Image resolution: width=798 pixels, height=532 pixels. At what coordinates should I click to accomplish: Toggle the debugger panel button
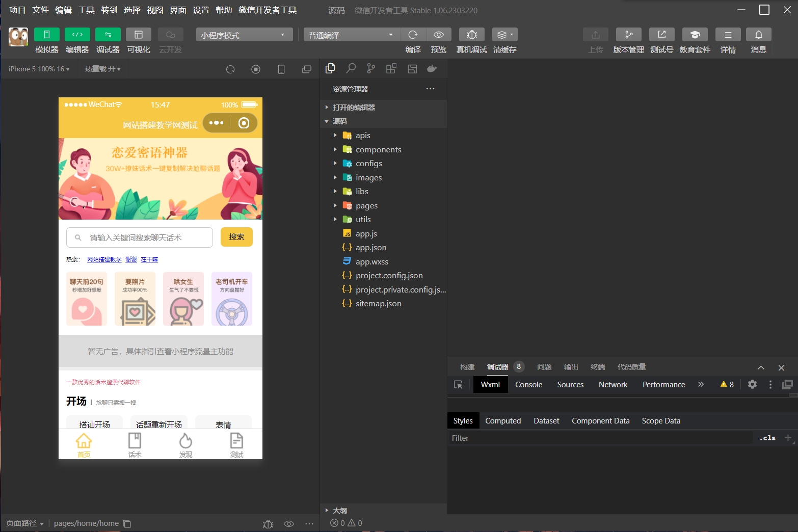(108, 35)
